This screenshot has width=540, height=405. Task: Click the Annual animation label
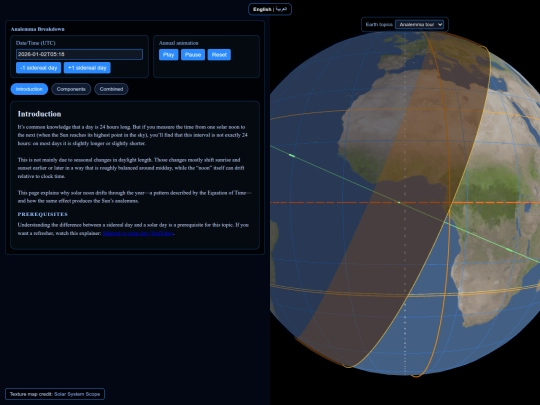pos(178,43)
